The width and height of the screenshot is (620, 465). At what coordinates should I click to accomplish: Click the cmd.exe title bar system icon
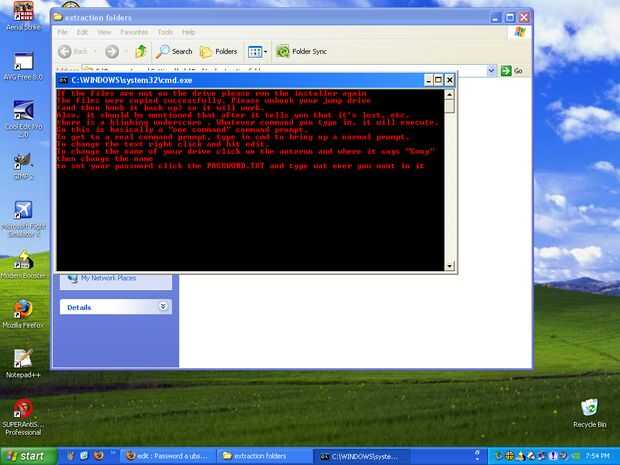62,81
